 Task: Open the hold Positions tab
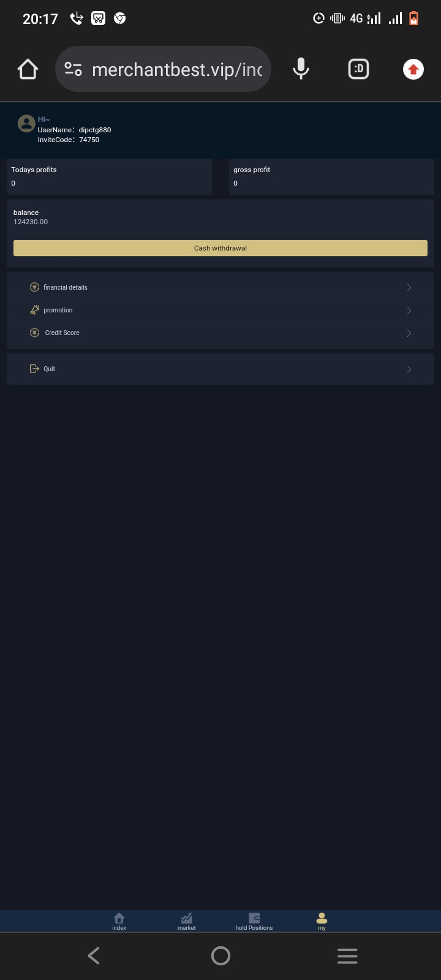point(254,921)
